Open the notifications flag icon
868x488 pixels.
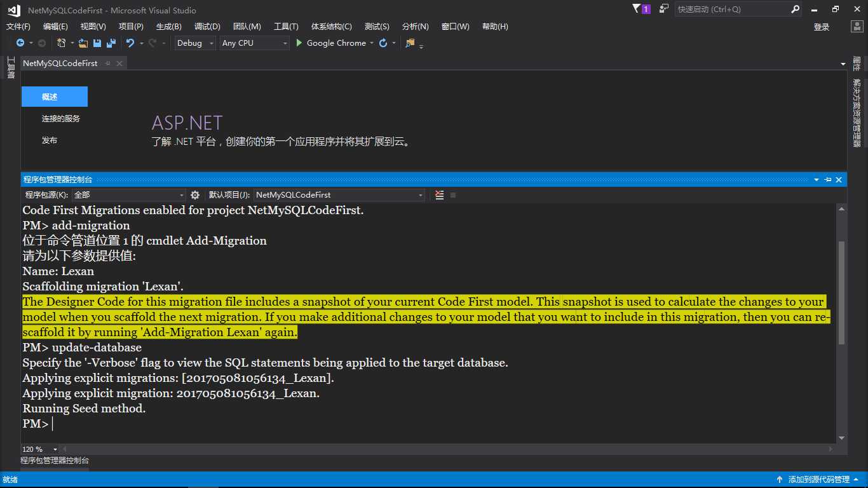637,9
